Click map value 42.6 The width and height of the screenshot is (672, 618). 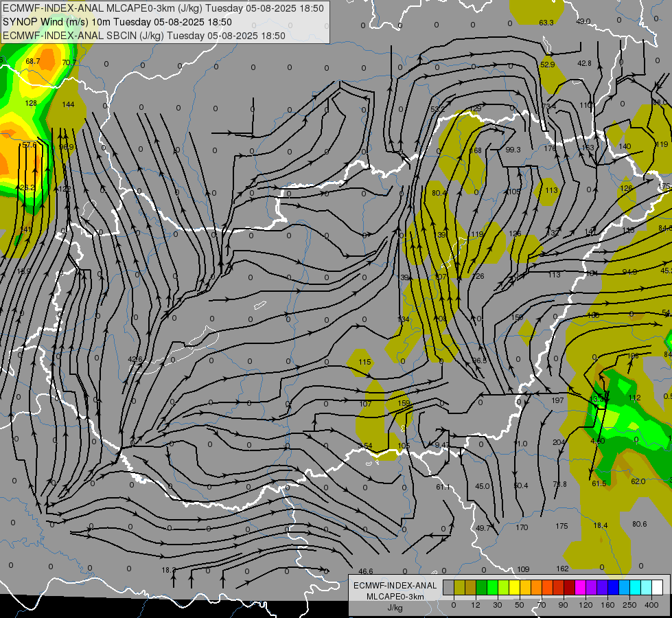click(x=135, y=359)
